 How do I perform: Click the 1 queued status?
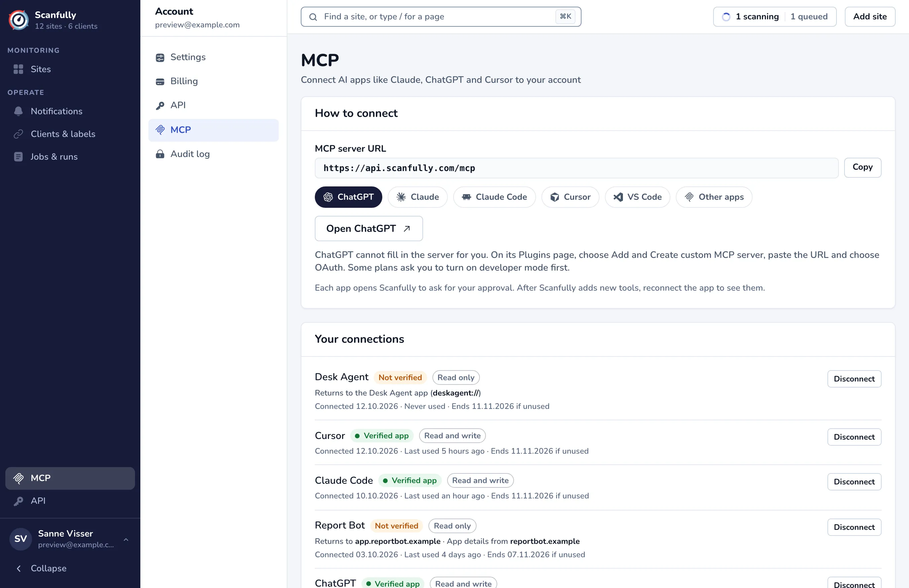809,17
